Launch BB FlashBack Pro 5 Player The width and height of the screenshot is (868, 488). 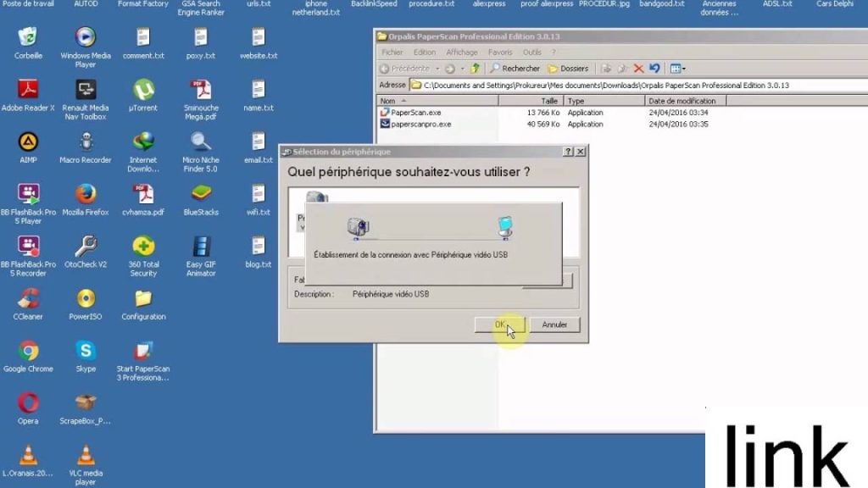tap(28, 194)
